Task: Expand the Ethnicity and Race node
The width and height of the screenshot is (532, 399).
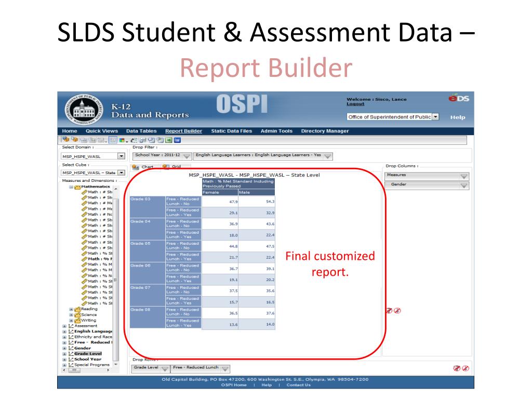Action: (64, 337)
